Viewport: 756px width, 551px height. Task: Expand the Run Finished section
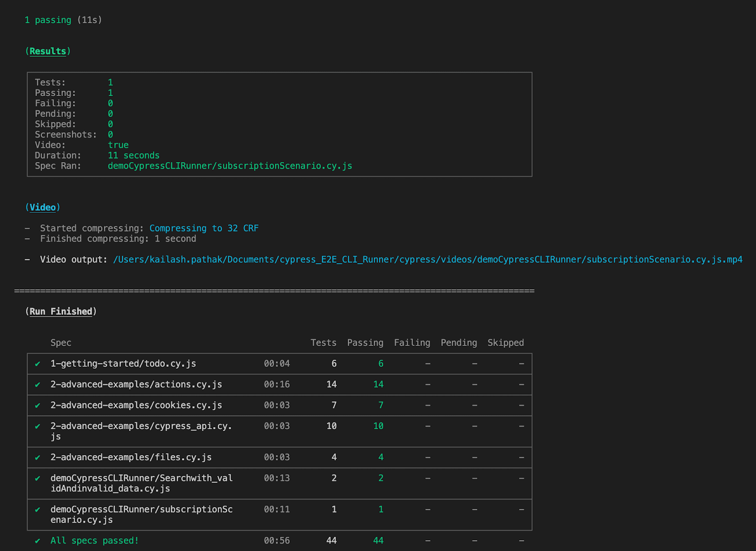click(x=61, y=311)
